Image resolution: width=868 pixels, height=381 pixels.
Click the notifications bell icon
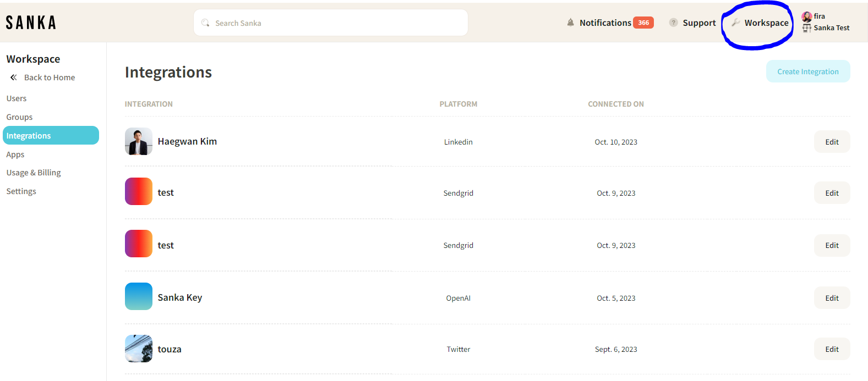(570, 23)
